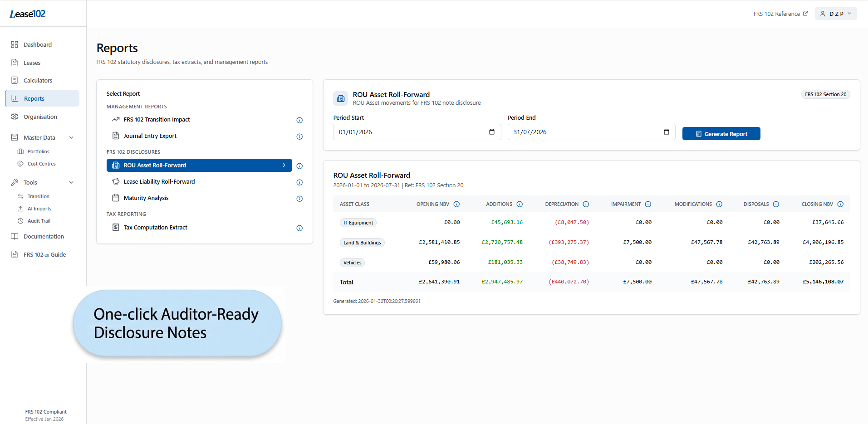Viewport: 868px width, 424px height.
Task: Show info for Opening NBV column
Action: click(456, 204)
